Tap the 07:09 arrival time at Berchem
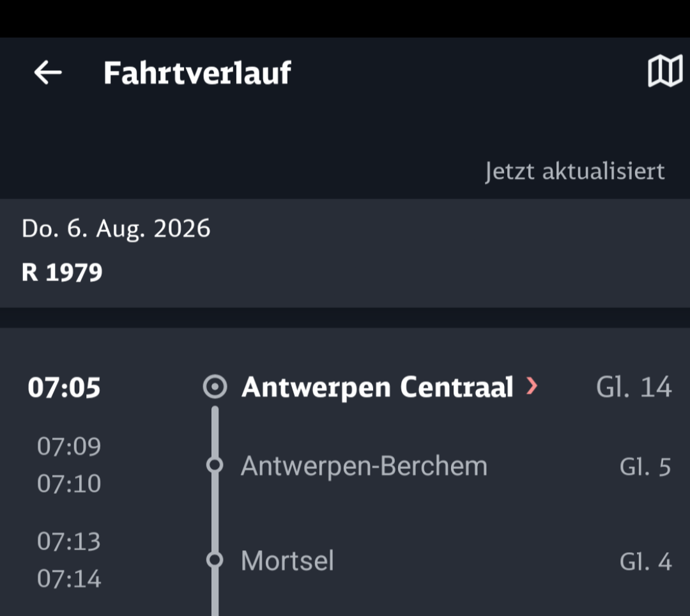 point(69,446)
